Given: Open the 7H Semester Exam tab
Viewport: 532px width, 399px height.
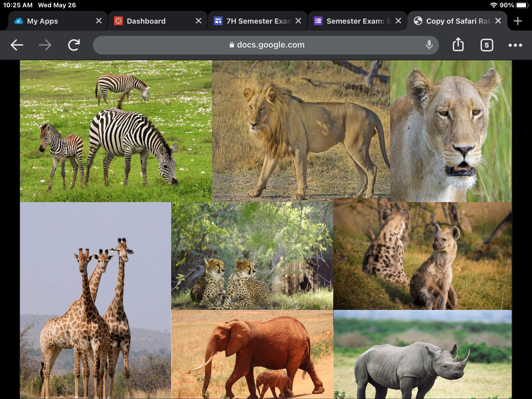Looking at the screenshot, I should click(x=252, y=21).
